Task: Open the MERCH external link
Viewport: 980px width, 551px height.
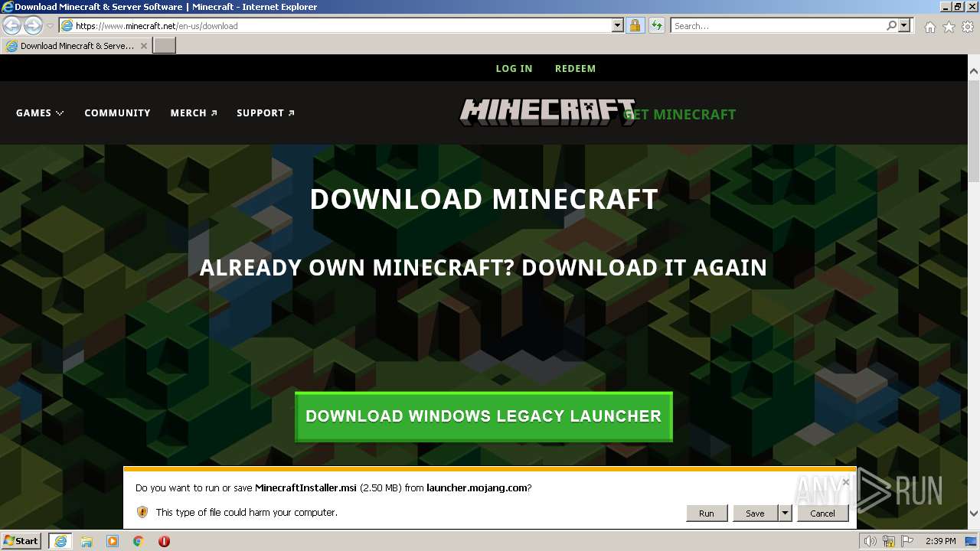Action: pos(194,112)
